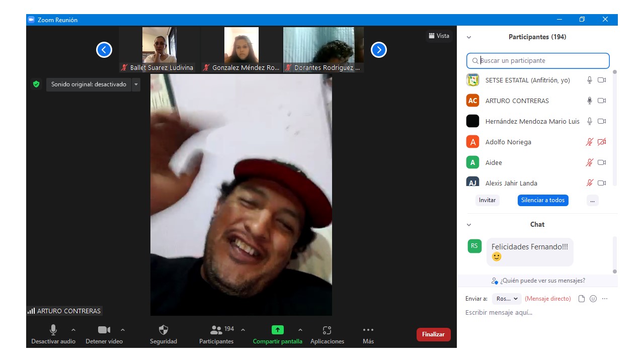Unmute Aidee's microphone
The height and width of the screenshot is (362, 644).
[590, 162]
